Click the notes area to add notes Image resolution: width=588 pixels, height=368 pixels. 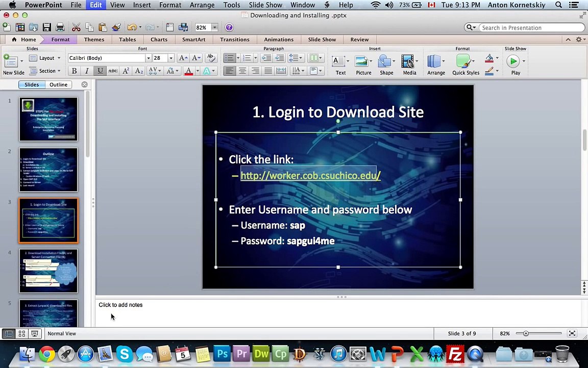tap(338, 313)
